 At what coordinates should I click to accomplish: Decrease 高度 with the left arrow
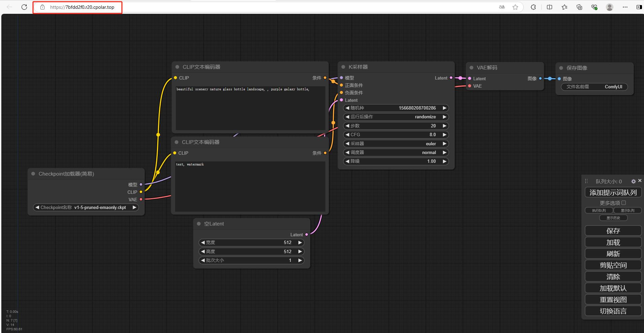pos(203,251)
